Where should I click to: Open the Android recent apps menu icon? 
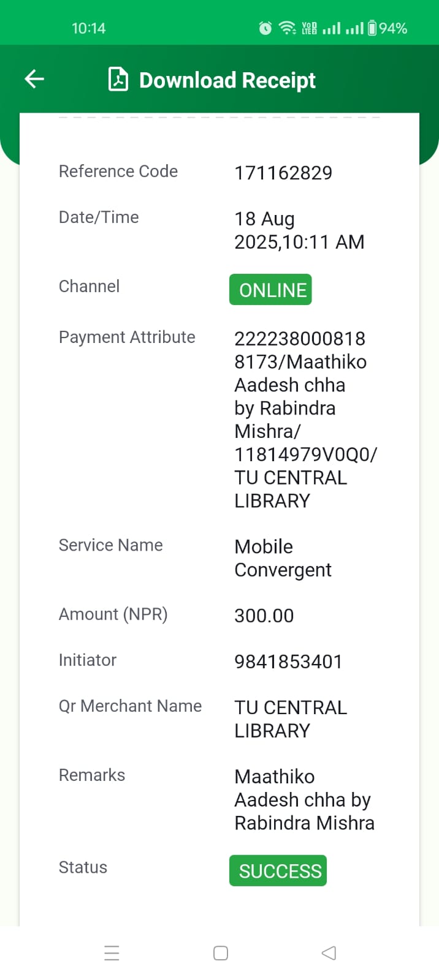click(112, 953)
